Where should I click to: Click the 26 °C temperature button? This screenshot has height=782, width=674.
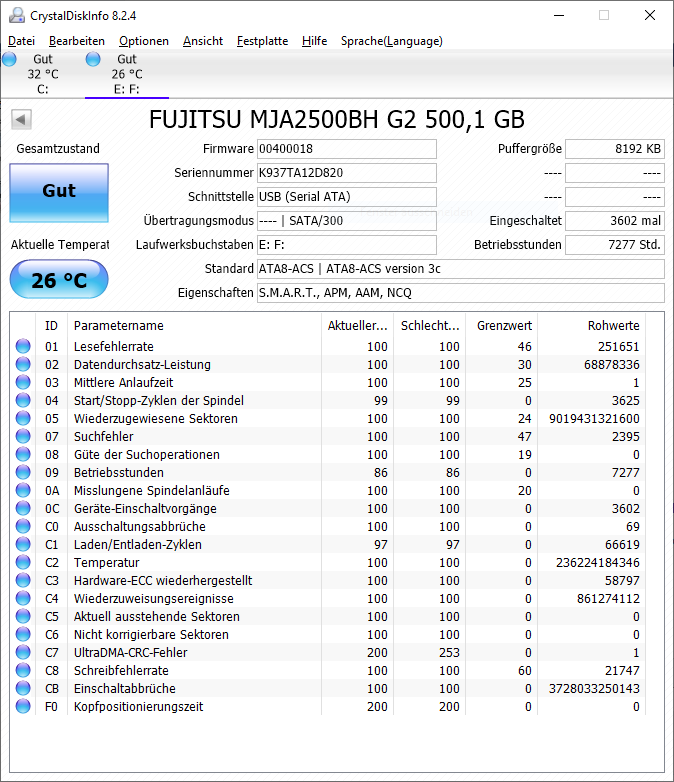tap(59, 279)
